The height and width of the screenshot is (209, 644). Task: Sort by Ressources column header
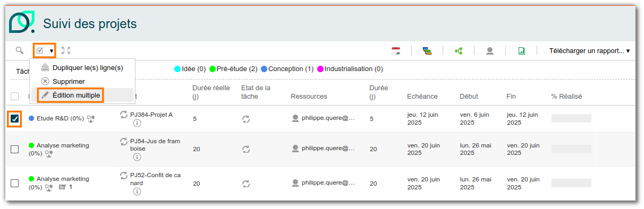click(309, 96)
